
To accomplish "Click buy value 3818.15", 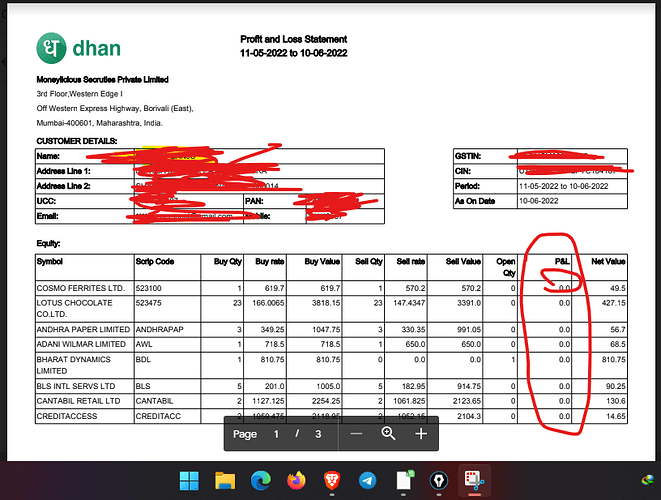I will click(x=326, y=303).
